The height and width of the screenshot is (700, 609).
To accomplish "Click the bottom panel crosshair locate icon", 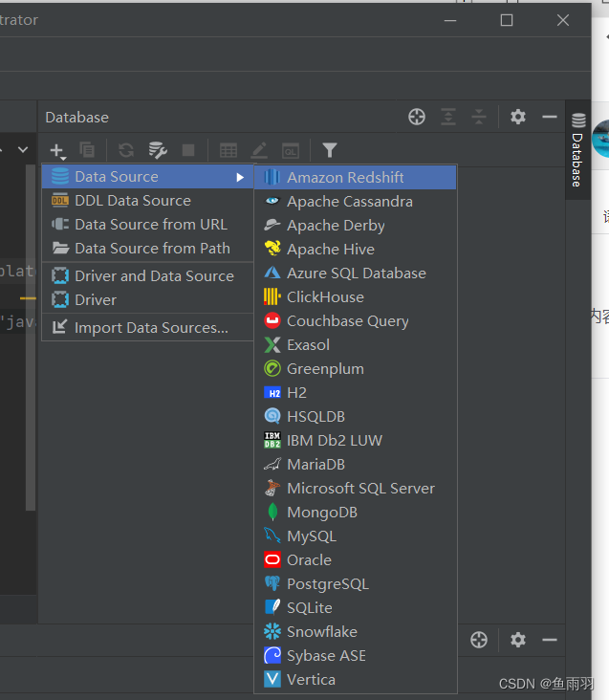I will (479, 640).
